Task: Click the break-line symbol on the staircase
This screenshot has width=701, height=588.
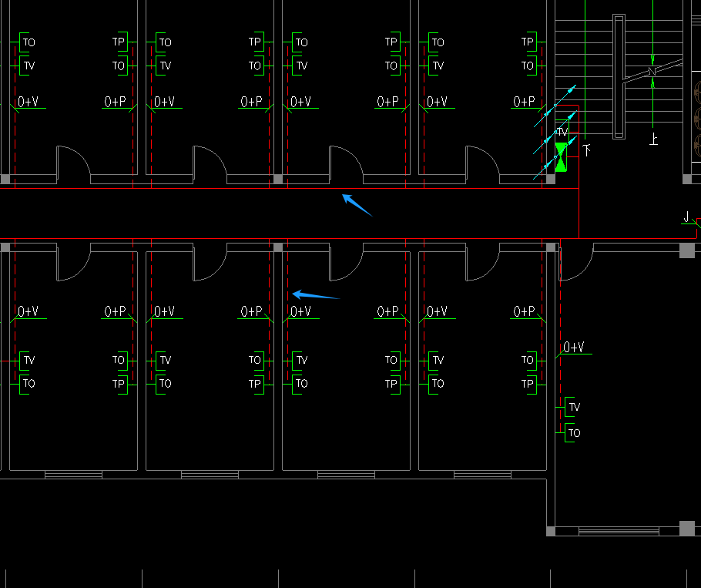Action: pos(652,71)
